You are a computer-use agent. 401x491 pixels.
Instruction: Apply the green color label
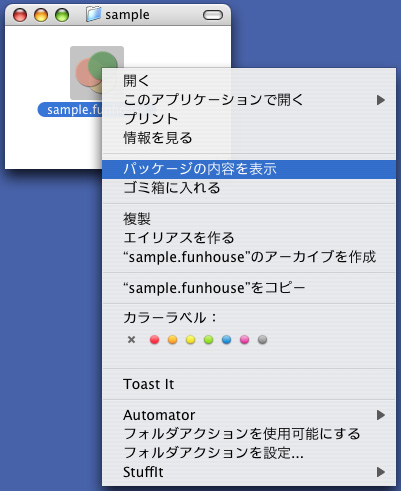pos(208,340)
